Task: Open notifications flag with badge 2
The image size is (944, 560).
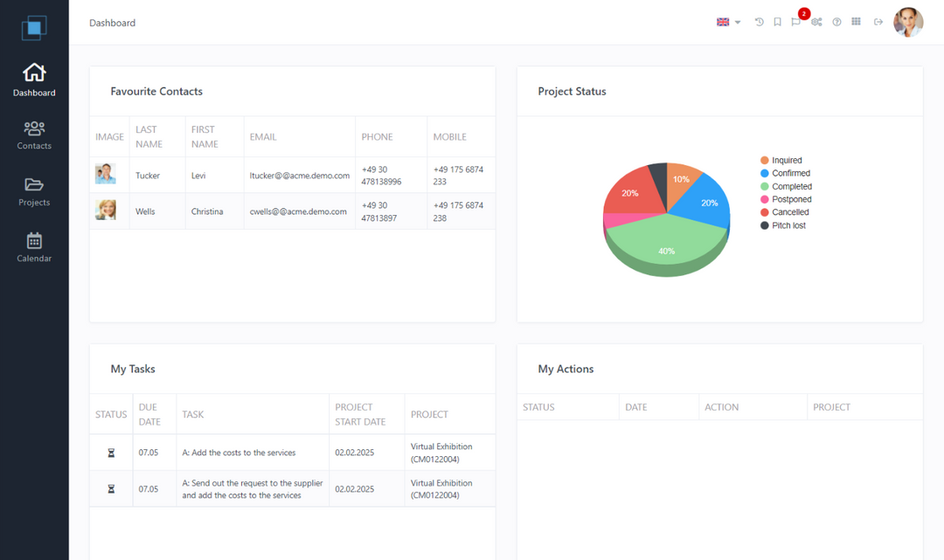Action: coord(796,22)
